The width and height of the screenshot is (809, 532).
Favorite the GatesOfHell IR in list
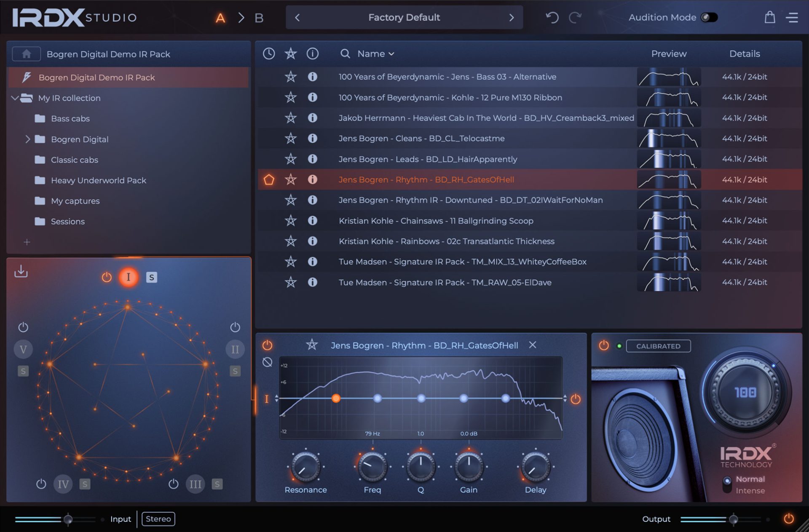(291, 179)
